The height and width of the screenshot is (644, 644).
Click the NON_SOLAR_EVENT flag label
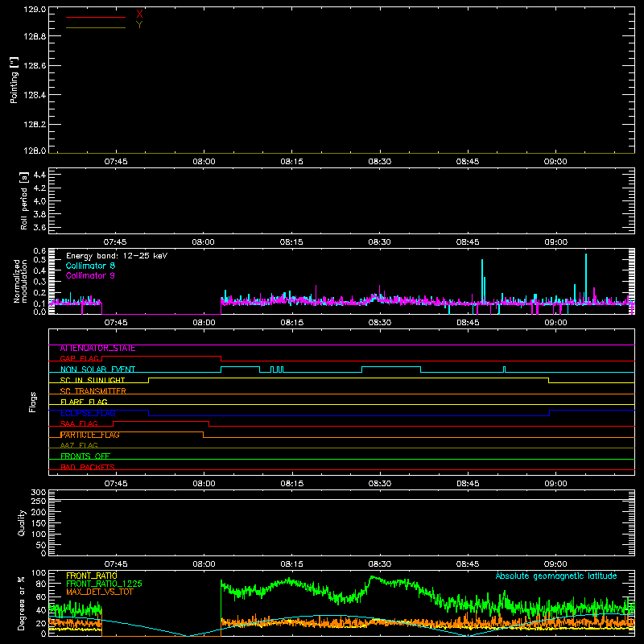coord(97,369)
